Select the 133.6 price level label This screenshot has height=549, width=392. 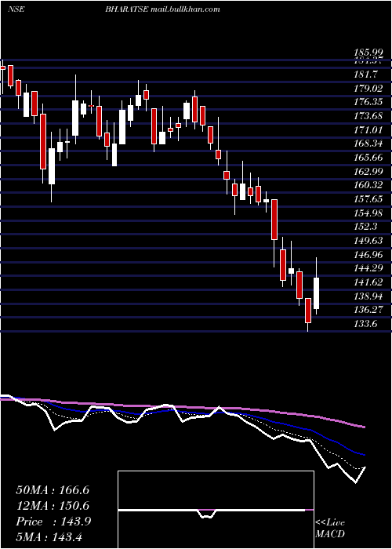365,324
